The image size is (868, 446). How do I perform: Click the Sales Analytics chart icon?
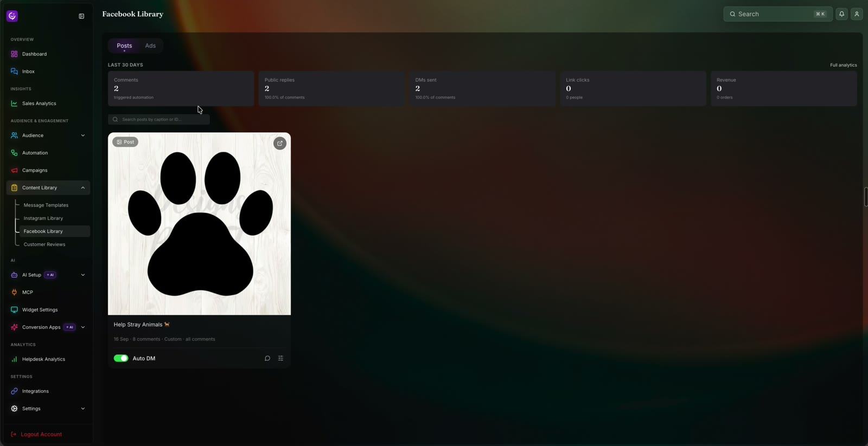pos(14,104)
